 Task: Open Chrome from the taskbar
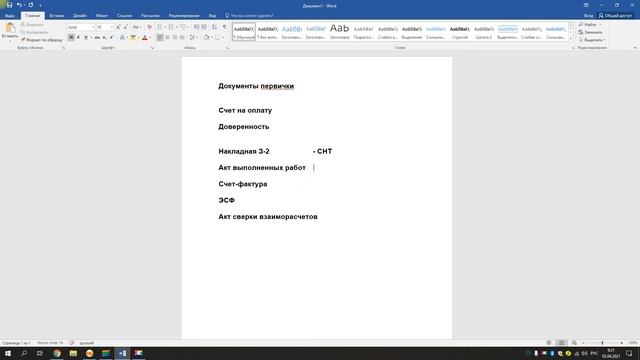pyautogui.click(x=57, y=353)
